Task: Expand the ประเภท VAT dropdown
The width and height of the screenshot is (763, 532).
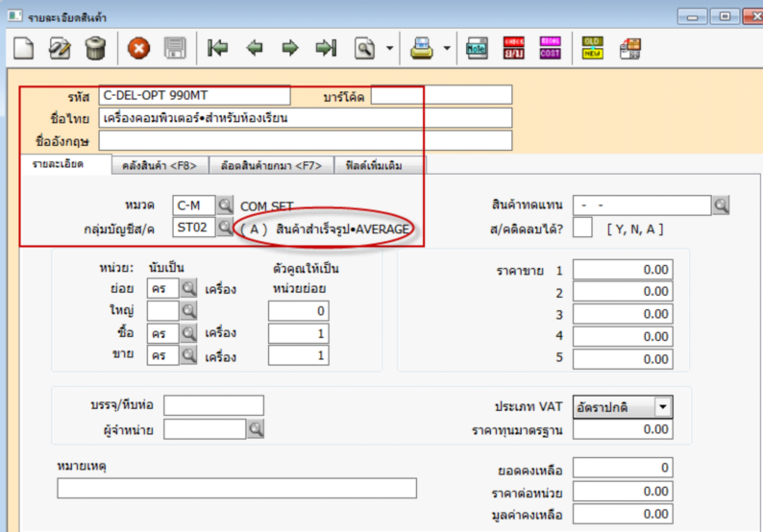Action: [663, 406]
